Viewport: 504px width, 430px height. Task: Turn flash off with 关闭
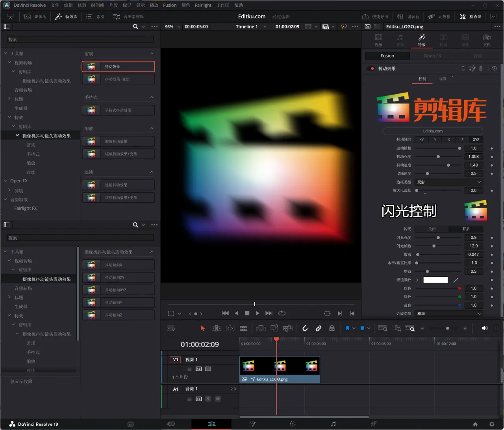[x=432, y=229]
